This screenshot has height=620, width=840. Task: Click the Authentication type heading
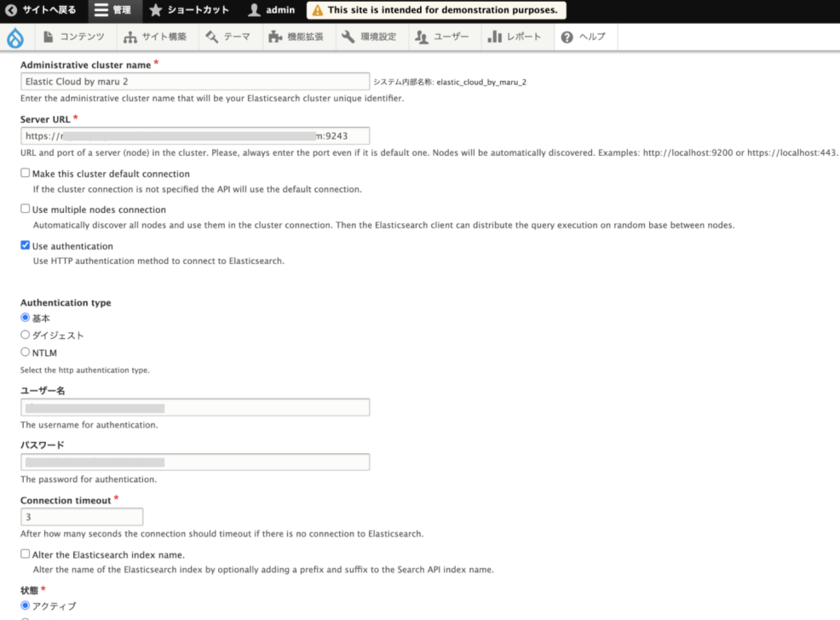tap(66, 302)
